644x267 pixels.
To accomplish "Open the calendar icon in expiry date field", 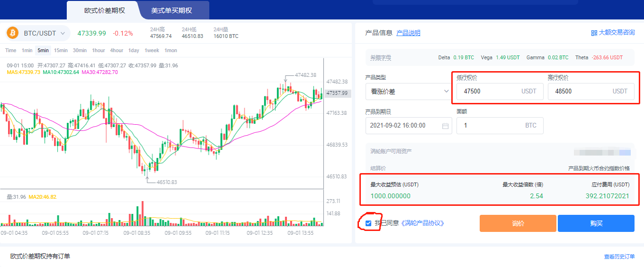I will click(445, 126).
